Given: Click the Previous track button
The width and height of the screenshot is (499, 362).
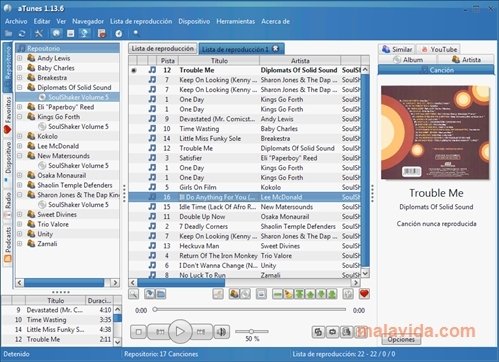Looking at the screenshot, I should click(x=160, y=332).
